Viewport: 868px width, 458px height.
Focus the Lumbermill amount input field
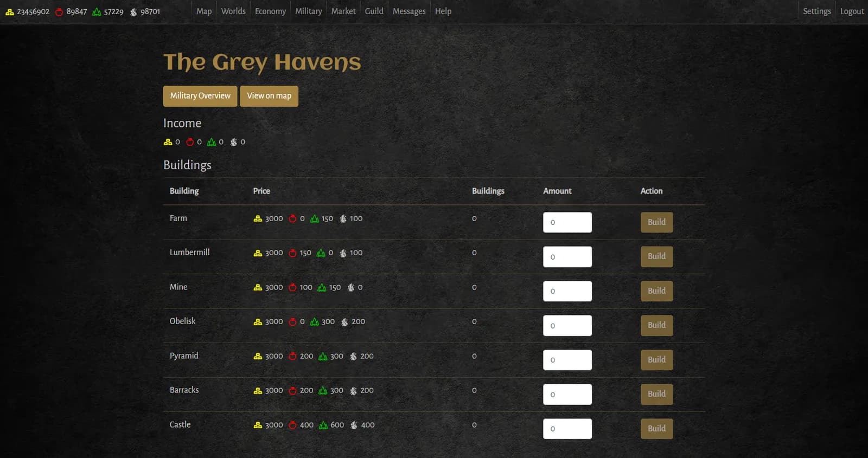[567, 257]
